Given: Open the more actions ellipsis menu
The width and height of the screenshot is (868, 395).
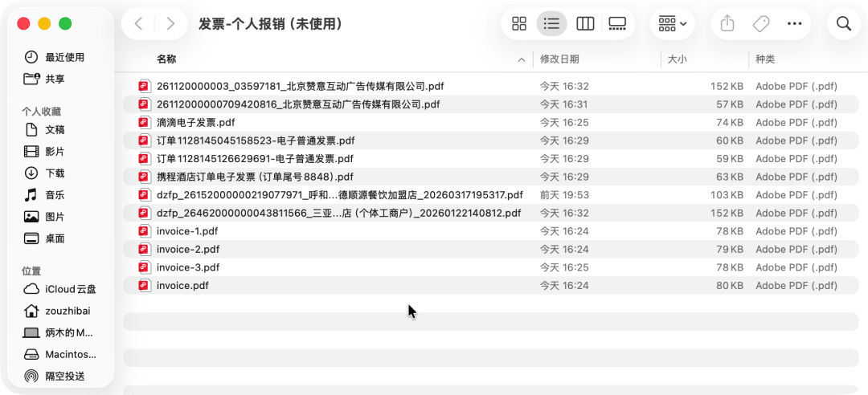Looking at the screenshot, I should [x=794, y=23].
